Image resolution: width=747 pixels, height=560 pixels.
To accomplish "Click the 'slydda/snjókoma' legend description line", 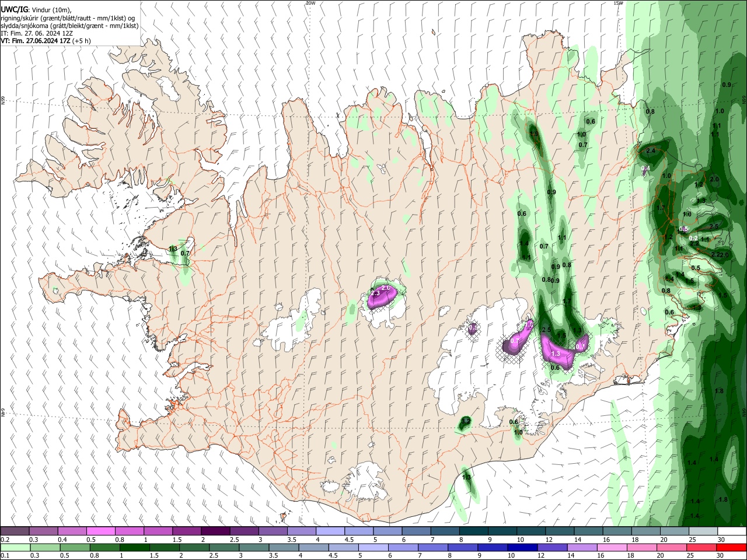I will (69, 26).
